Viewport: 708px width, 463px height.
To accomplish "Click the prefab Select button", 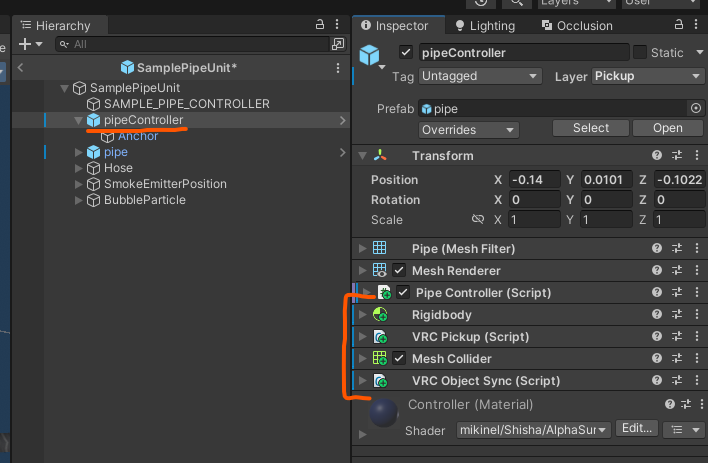I will point(591,128).
